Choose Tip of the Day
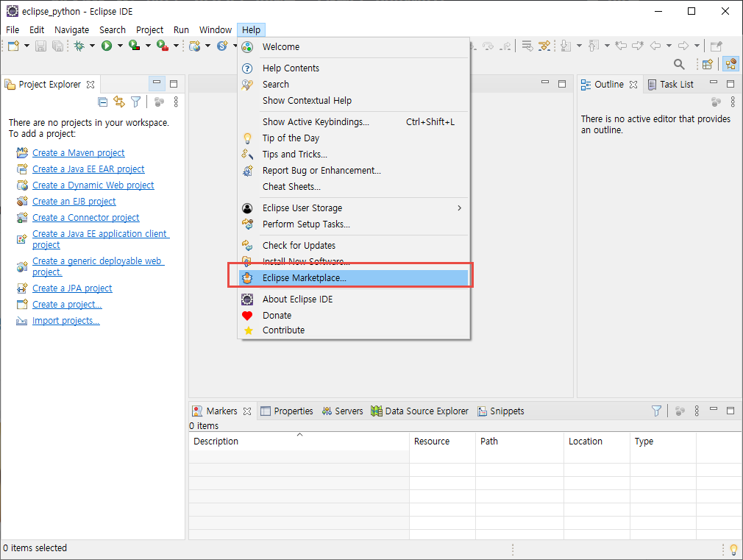This screenshot has height=560, width=743. click(x=354, y=138)
